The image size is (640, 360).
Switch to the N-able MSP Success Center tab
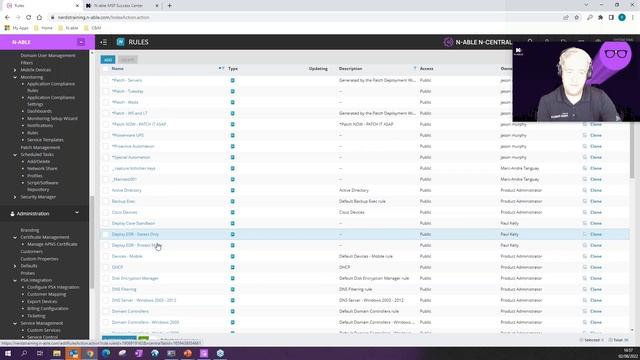(x=118, y=6)
